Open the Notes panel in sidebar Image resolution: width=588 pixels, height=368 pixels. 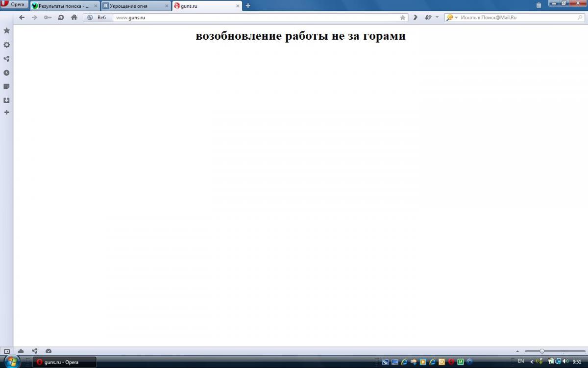tap(7, 86)
